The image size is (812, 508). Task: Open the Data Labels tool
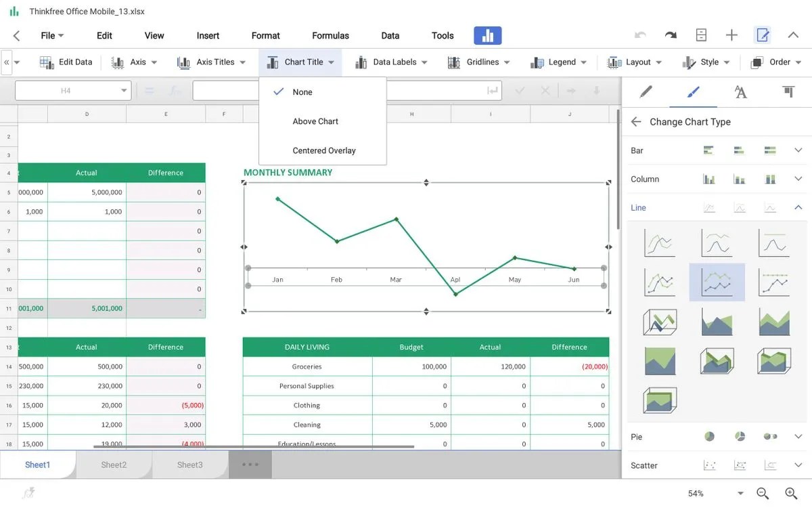tap(391, 62)
